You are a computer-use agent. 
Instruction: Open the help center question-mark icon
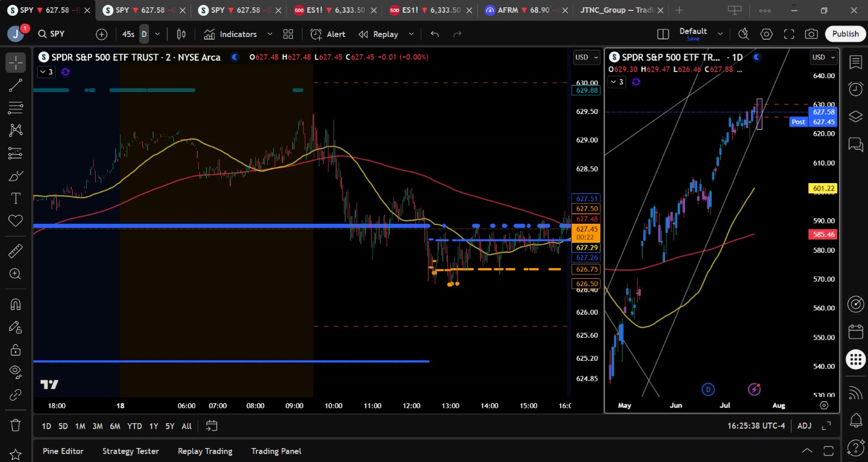coord(855,447)
